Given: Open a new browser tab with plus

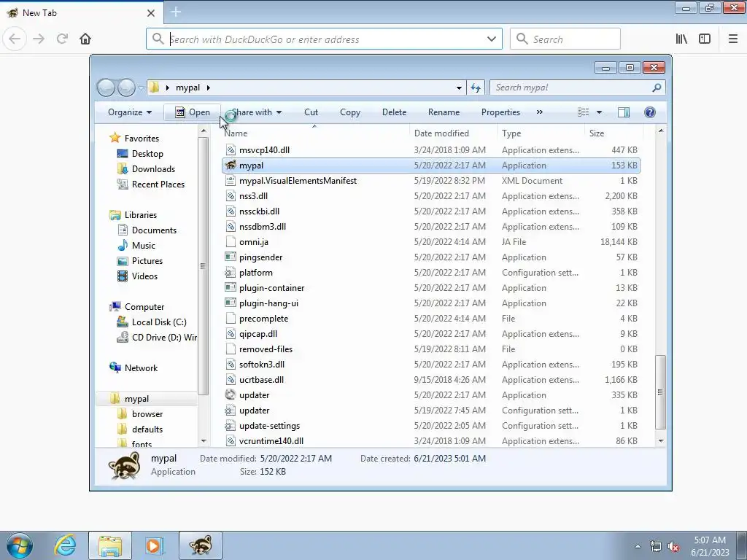Looking at the screenshot, I should coord(176,12).
